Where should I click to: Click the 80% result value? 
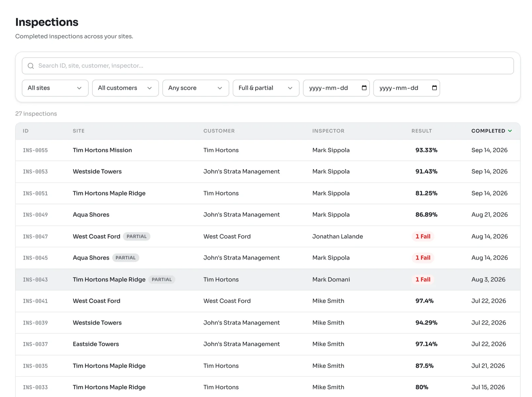click(x=422, y=387)
